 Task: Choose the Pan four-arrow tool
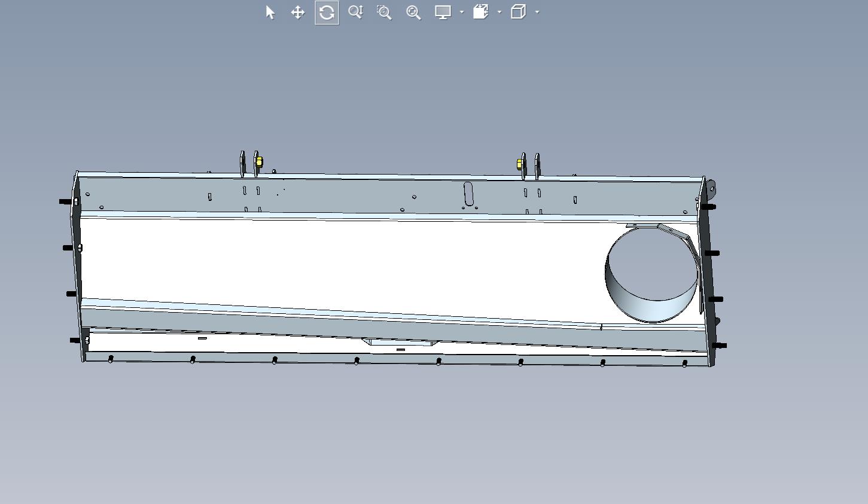click(298, 13)
